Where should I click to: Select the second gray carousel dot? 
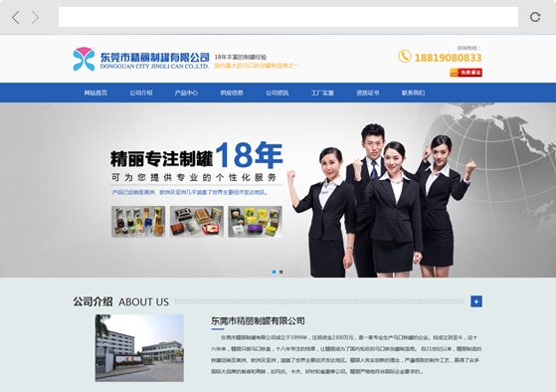coord(281,272)
